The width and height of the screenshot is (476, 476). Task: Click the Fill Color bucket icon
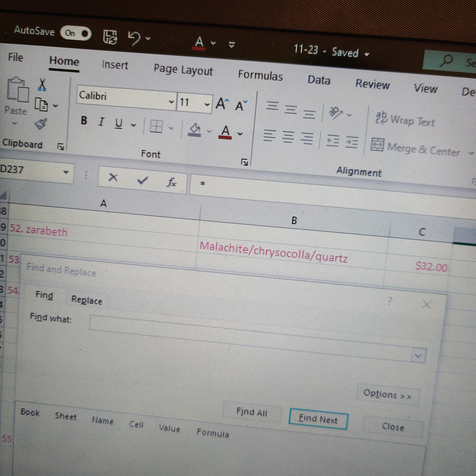[194, 130]
